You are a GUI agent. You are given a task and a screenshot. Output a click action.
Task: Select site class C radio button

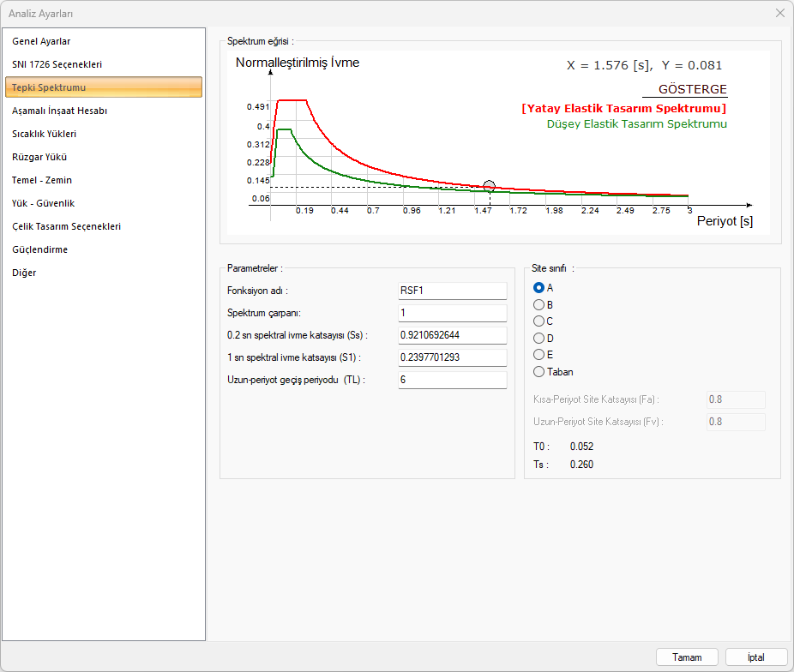pos(539,321)
